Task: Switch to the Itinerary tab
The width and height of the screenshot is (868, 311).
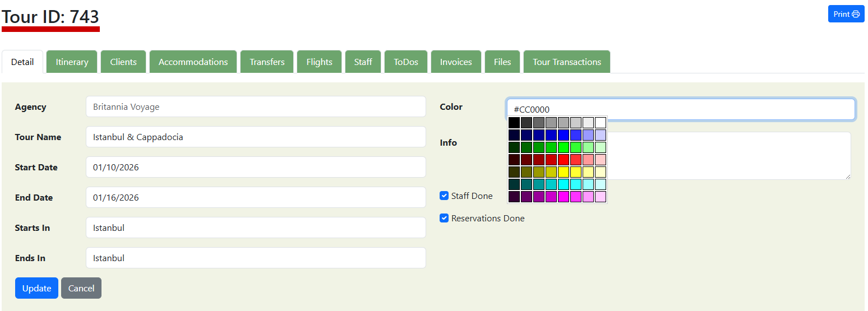Action: point(72,62)
